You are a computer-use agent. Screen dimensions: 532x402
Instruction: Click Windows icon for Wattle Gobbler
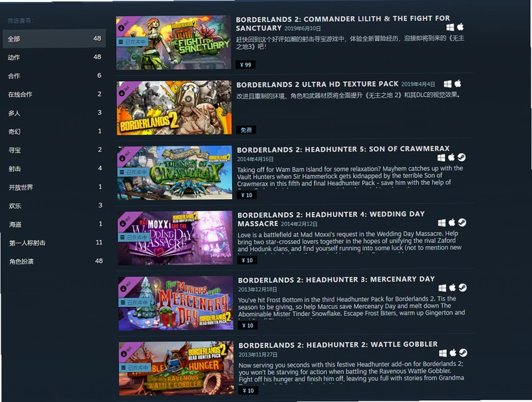tap(443, 353)
